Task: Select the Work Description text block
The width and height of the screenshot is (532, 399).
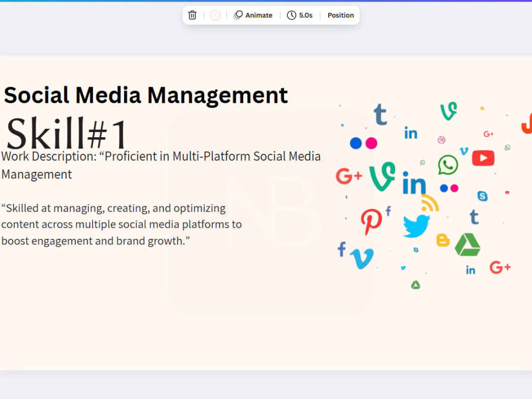Action: pos(161,165)
